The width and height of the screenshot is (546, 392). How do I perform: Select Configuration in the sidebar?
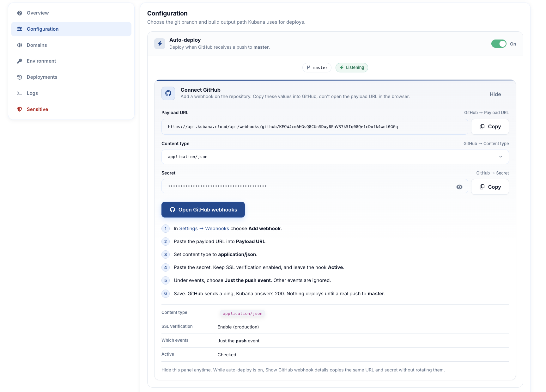pos(71,29)
